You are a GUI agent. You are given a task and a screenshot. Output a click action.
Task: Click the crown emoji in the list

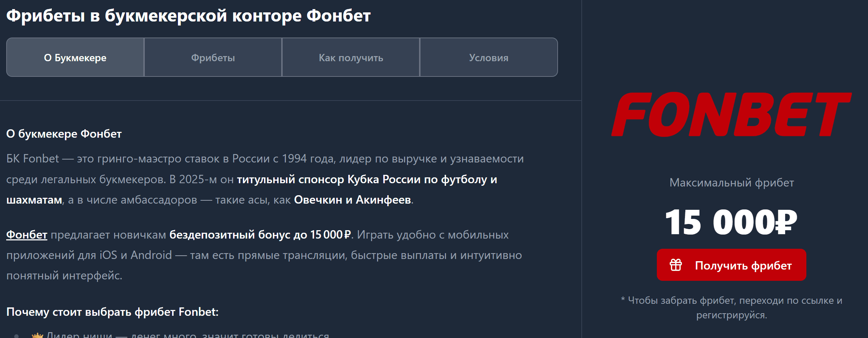click(37, 335)
